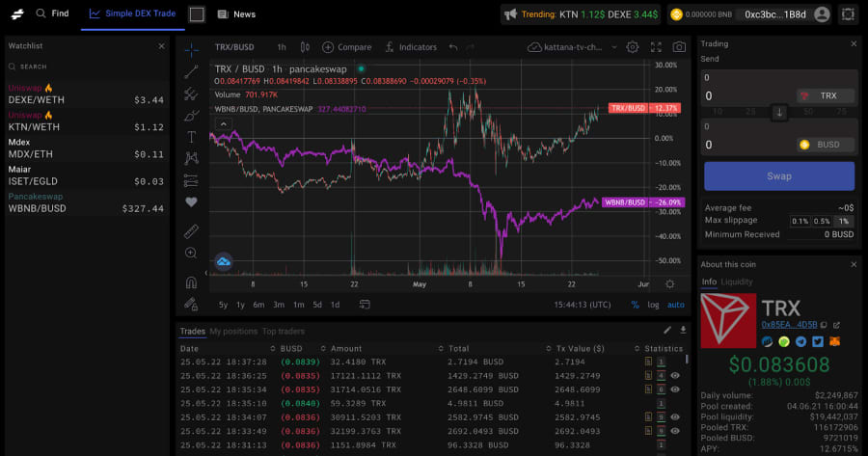
Task: Open axis settings gear below price scale
Action: [670, 283]
